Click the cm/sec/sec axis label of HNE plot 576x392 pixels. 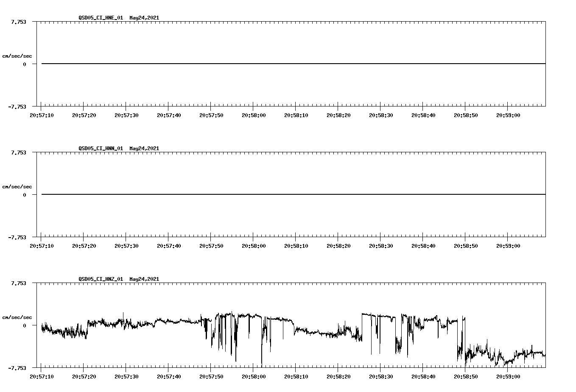pos(17,56)
